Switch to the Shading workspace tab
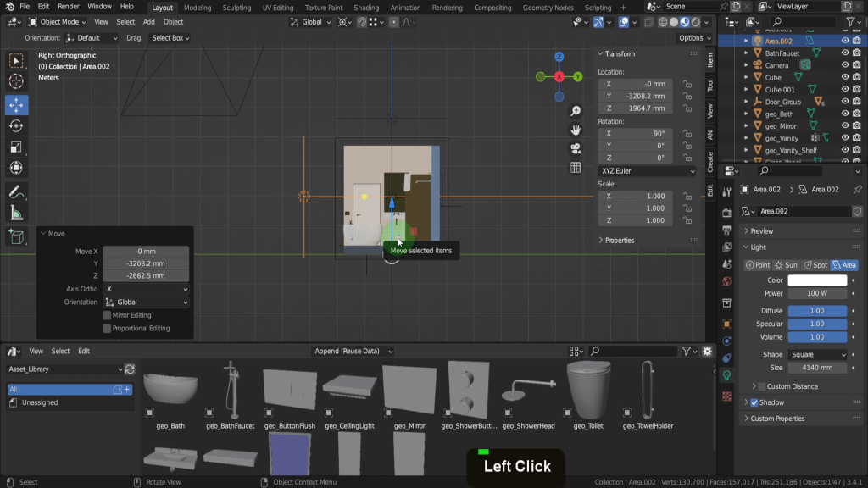The height and width of the screenshot is (488, 868). click(366, 8)
